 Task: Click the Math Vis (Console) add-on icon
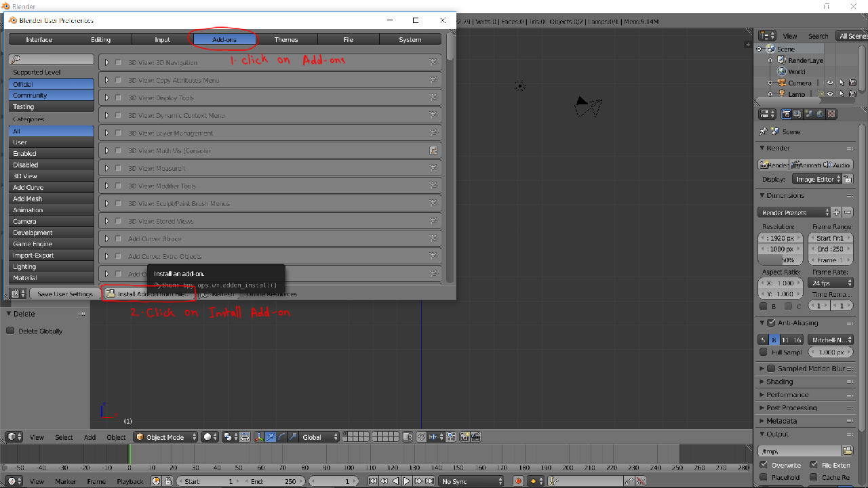pyautogui.click(x=433, y=150)
